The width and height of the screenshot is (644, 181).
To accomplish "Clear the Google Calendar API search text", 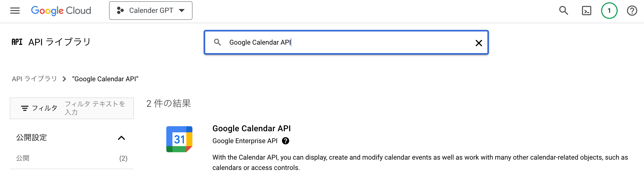I will point(479,43).
